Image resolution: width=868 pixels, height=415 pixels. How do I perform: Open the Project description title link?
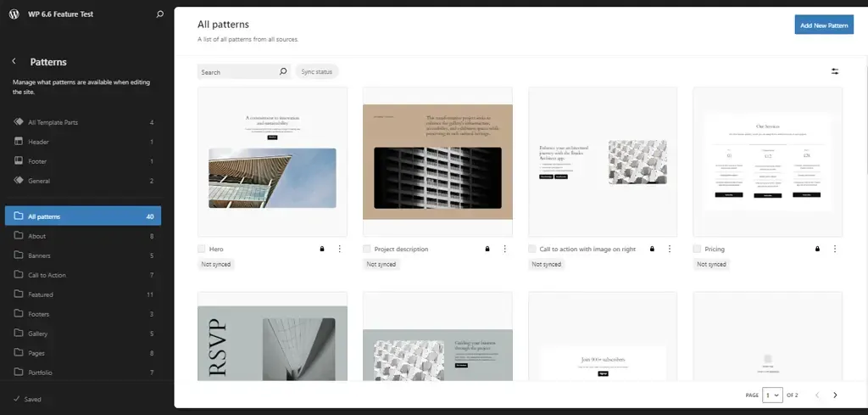[401, 249]
